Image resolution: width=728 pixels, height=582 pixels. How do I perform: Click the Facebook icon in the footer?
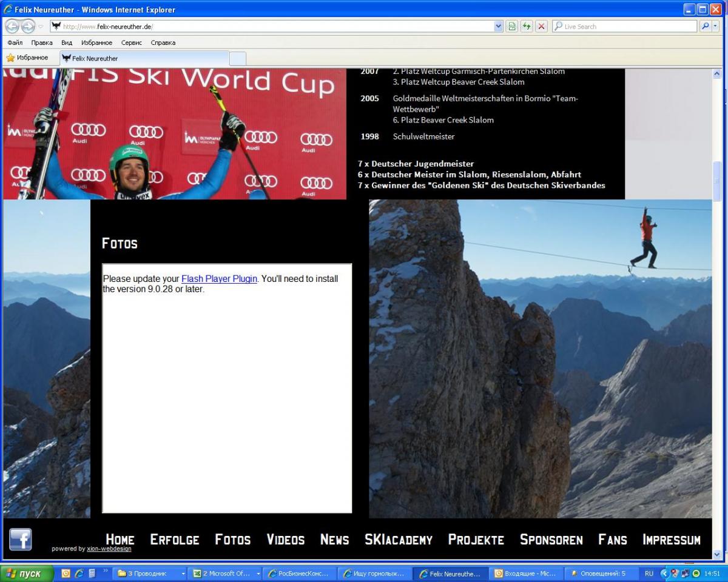click(20, 539)
